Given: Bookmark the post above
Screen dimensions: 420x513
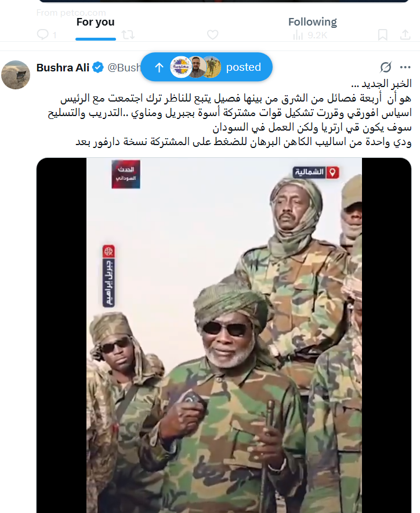Looking at the screenshot, I should (382, 35).
